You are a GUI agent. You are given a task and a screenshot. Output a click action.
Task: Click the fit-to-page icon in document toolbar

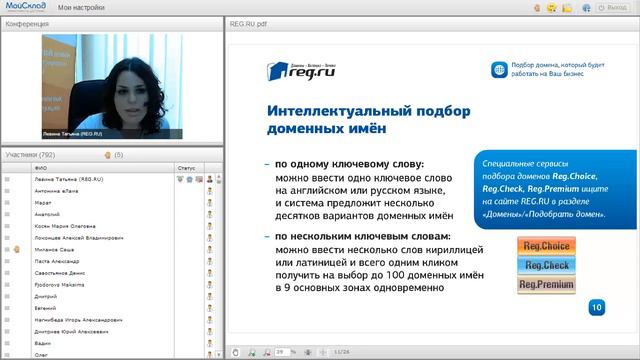308,352
